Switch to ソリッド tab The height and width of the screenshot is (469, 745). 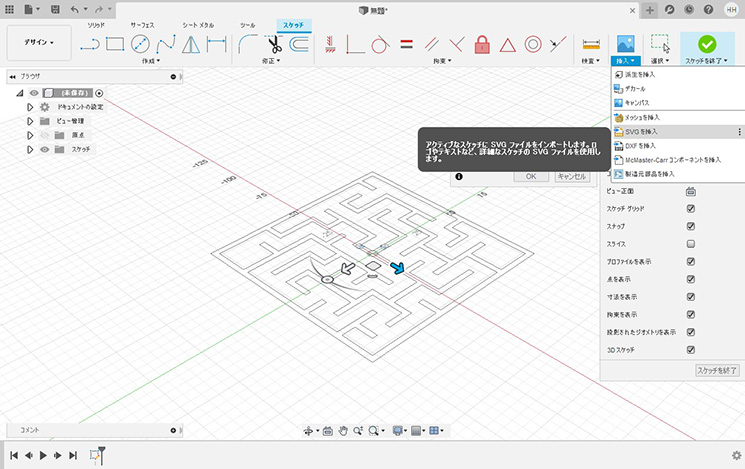(96, 25)
